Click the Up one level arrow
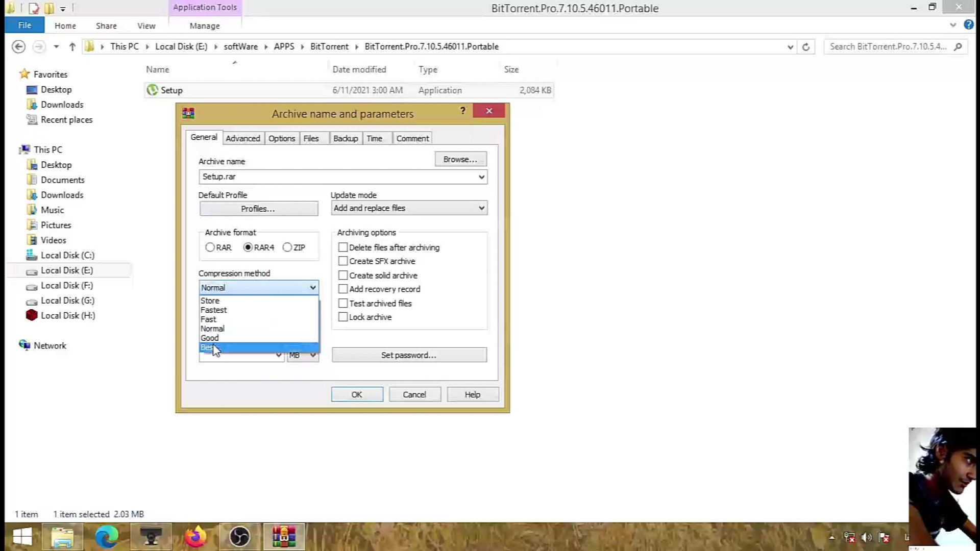Image resolution: width=980 pixels, height=551 pixels. click(x=72, y=46)
